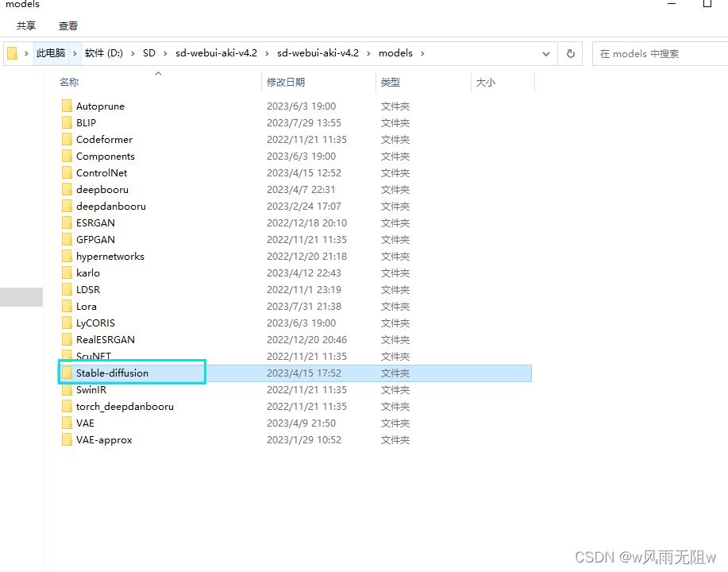Click the RealESRGAN folder icon
Screen dimensions: 728x572
point(67,340)
